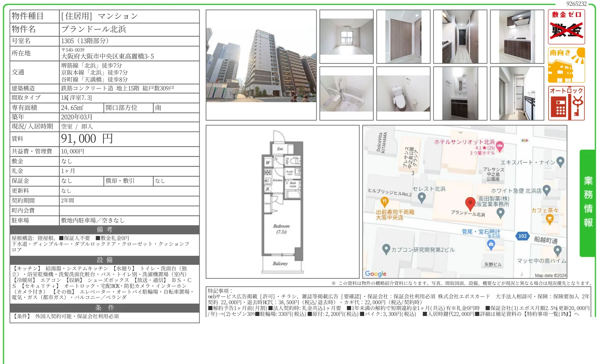The image size is (600, 364).
Task: Open the toilet photo thumbnail
Action: [x=403, y=93]
